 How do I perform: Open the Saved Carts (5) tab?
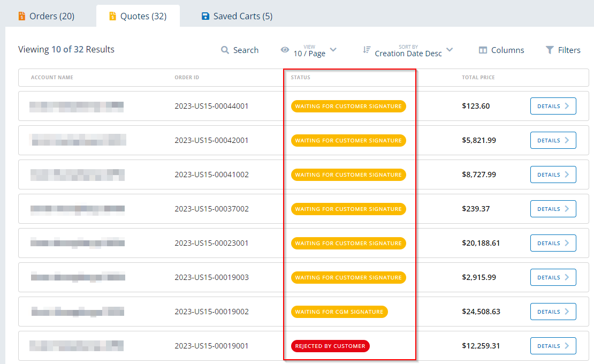tap(237, 16)
